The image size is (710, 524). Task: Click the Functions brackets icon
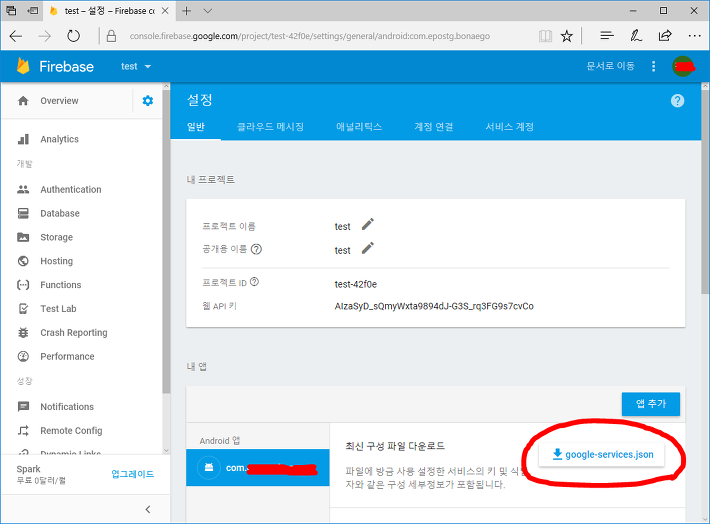(x=23, y=285)
